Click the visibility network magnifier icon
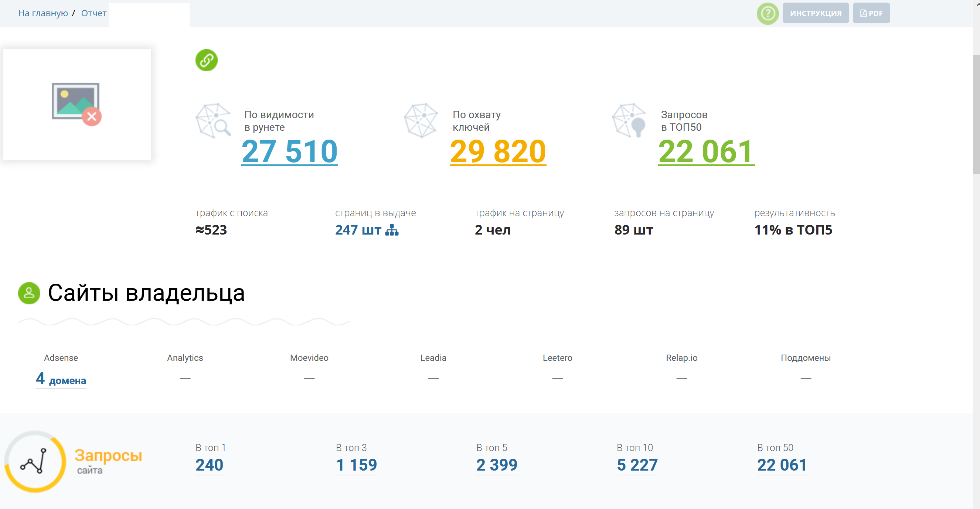The width and height of the screenshot is (980, 509). [x=214, y=120]
